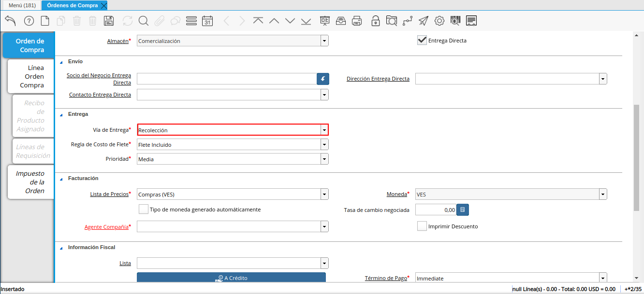
Task: Open the magnifying glass search icon
Action: 144,21
